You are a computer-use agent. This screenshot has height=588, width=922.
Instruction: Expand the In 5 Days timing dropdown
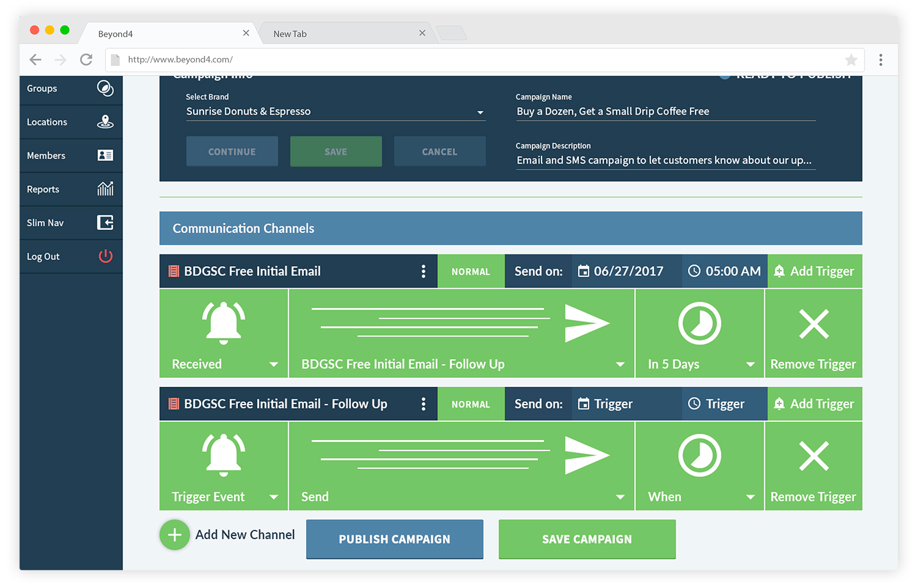750,364
